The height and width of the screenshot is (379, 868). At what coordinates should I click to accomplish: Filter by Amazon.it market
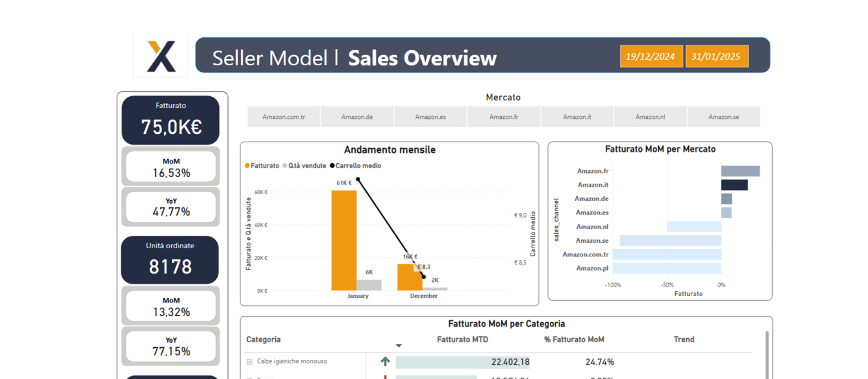pyautogui.click(x=577, y=117)
